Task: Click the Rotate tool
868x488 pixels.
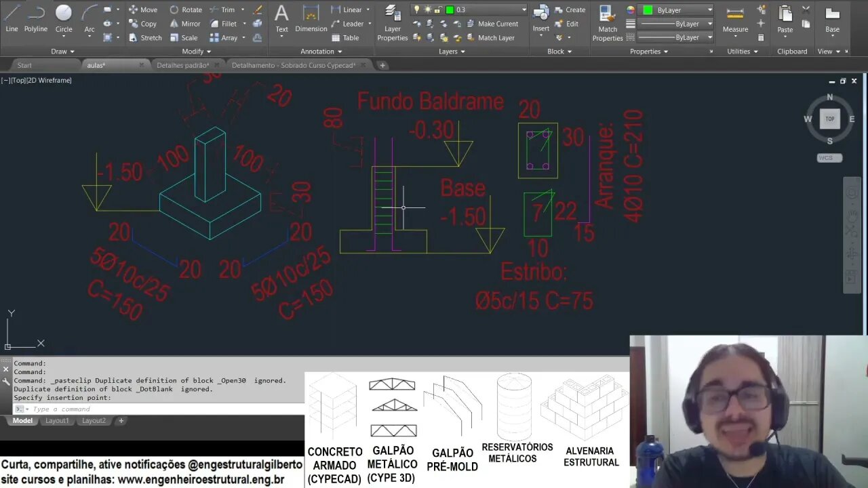Action: click(186, 9)
